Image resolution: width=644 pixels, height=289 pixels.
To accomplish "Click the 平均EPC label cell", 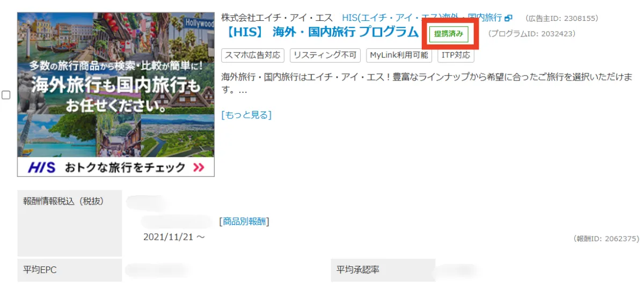I will tap(69, 270).
